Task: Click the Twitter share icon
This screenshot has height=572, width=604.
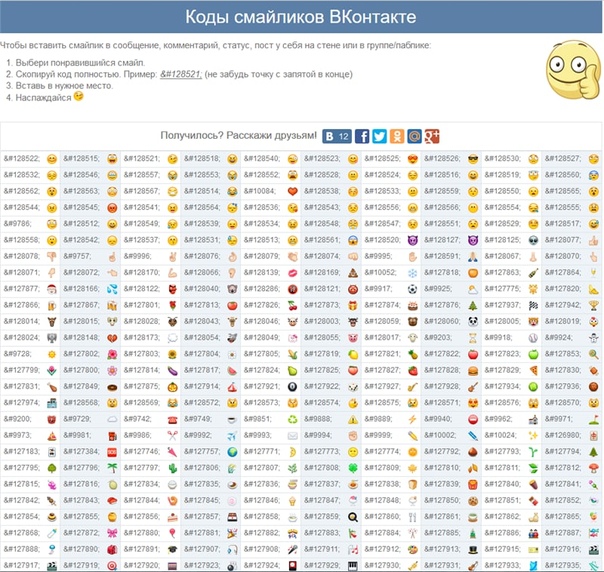Action: [379, 136]
